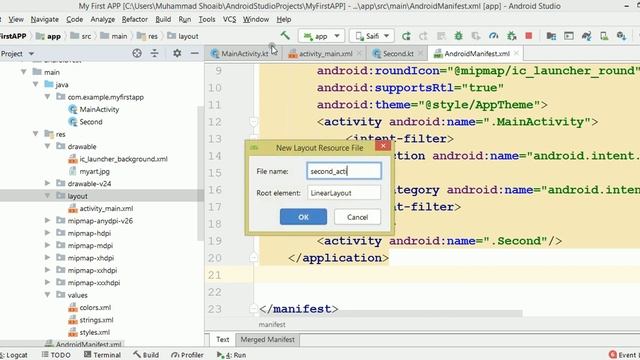
Task: Select strings.xml in values folder
Action: coord(96,320)
